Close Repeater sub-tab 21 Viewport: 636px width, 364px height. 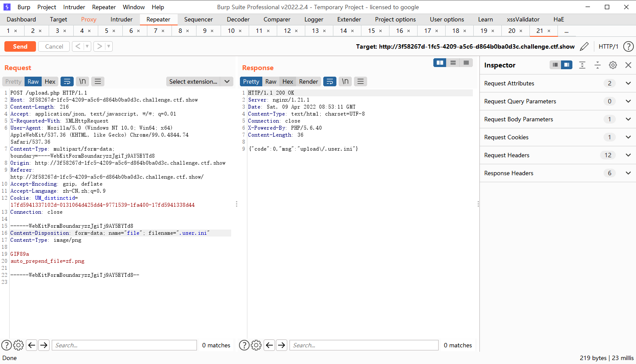pos(549,31)
